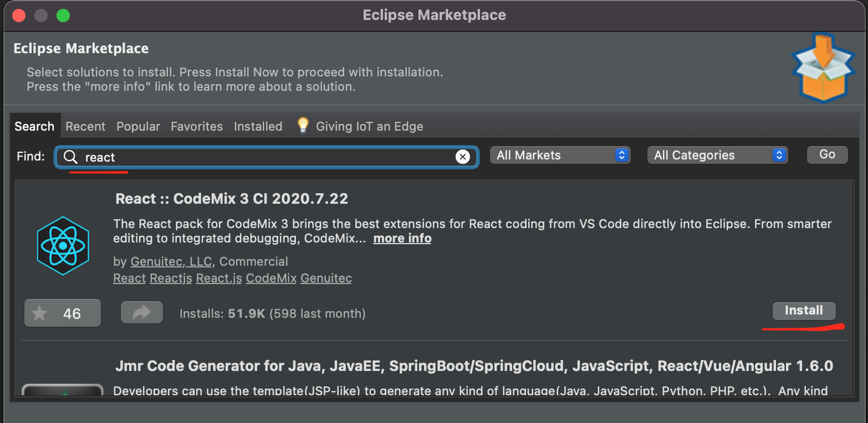Open the All Markets dropdown
868x423 pixels.
560,155
